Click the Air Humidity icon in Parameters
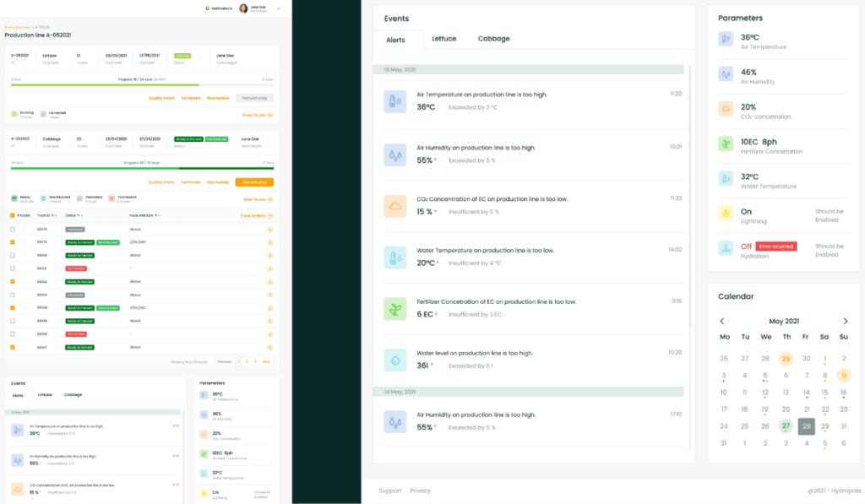Screen dimensions: 865x504 pos(726,74)
